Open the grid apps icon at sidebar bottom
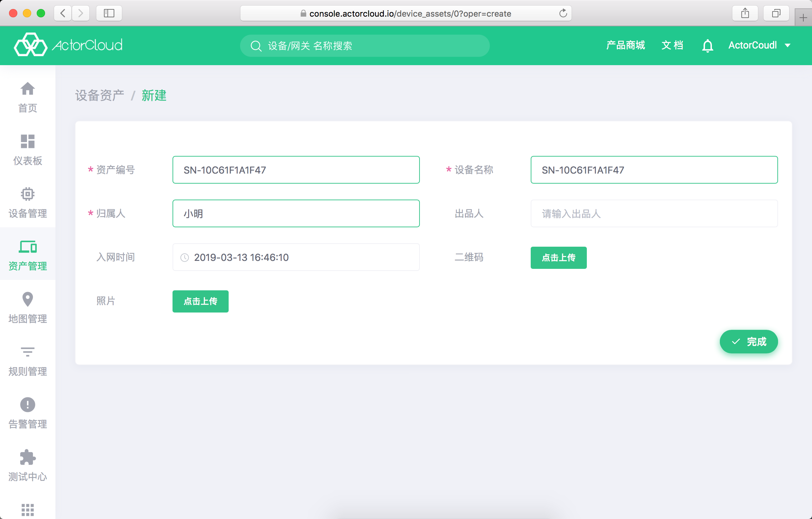 pos(28,510)
